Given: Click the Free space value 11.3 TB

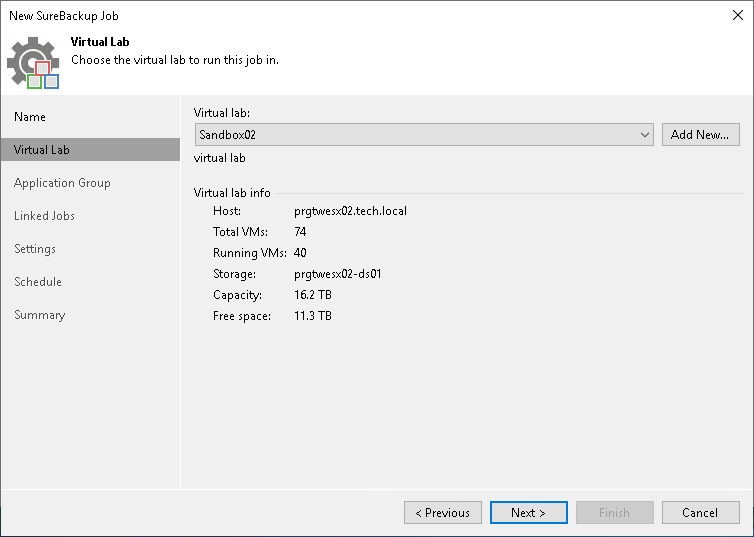Looking at the screenshot, I should point(313,316).
